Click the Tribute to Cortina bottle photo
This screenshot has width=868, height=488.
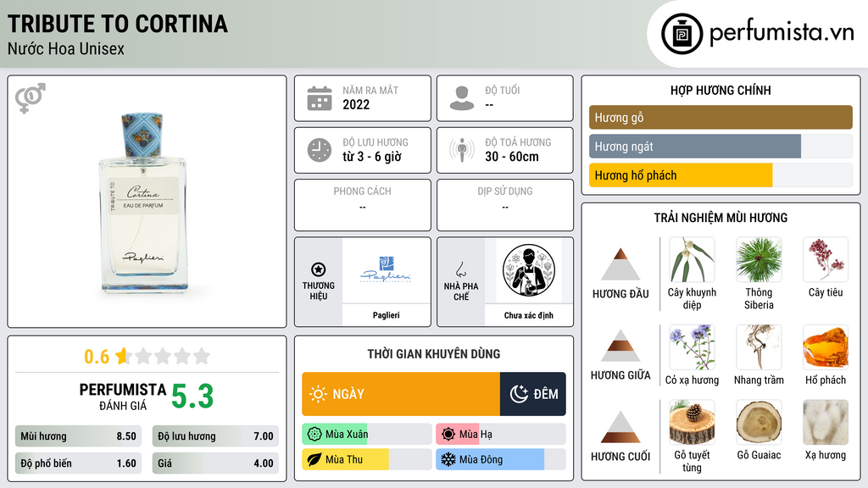click(142, 202)
